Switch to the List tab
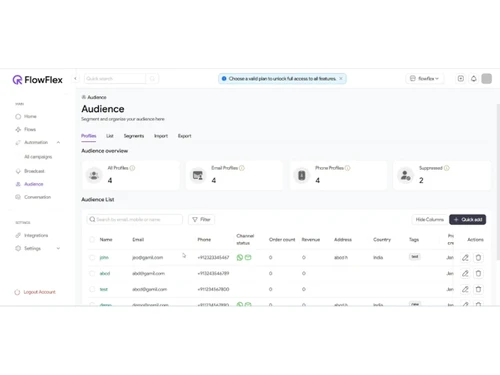Viewport: 500px width, 375px height. (110, 136)
